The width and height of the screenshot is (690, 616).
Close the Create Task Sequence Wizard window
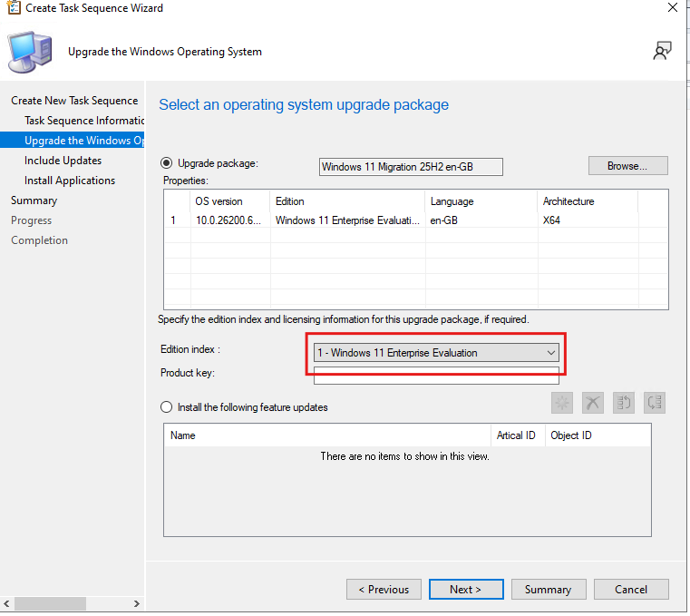tap(672, 8)
